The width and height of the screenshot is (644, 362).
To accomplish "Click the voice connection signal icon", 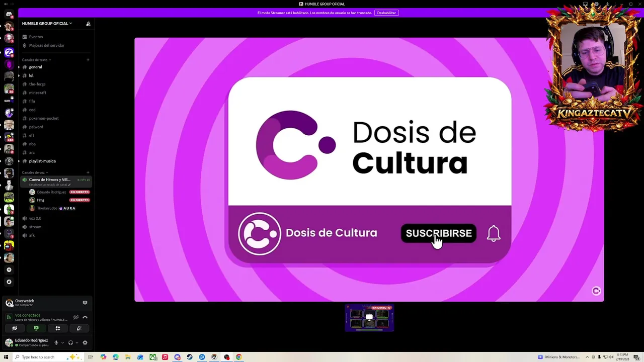I will pos(9,317).
